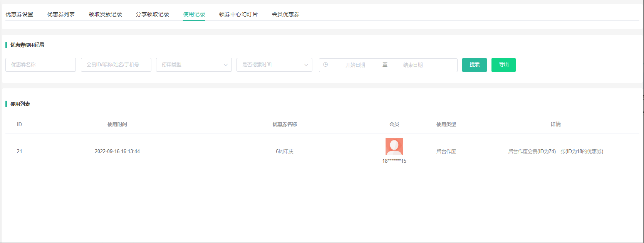
Task: Select the 结束日期 end date field
Action: (x=413, y=65)
